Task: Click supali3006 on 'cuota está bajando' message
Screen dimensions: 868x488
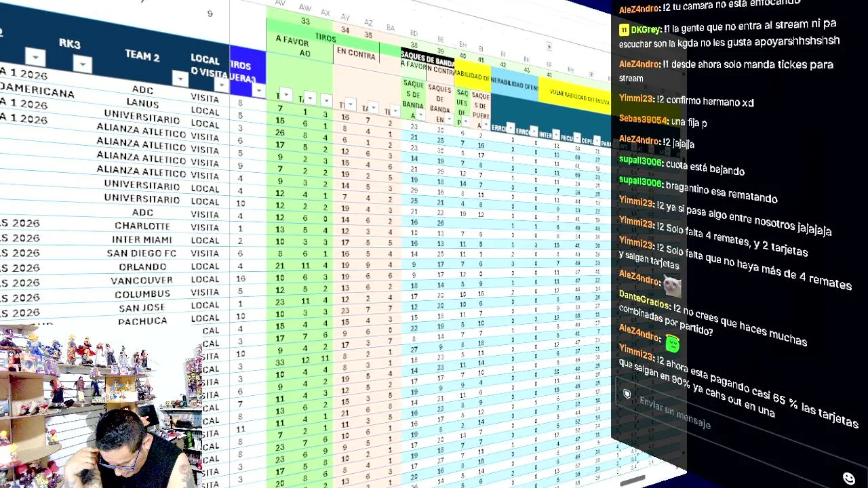Action: click(x=641, y=161)
